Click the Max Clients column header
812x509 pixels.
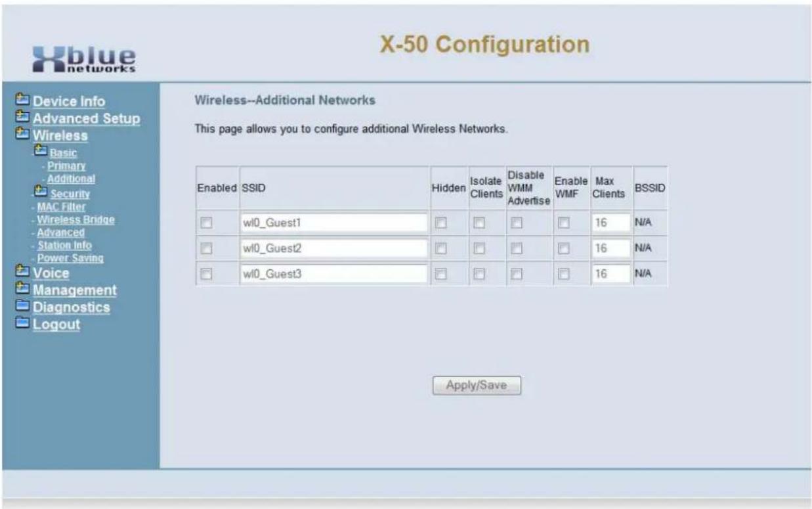[609, 188]
